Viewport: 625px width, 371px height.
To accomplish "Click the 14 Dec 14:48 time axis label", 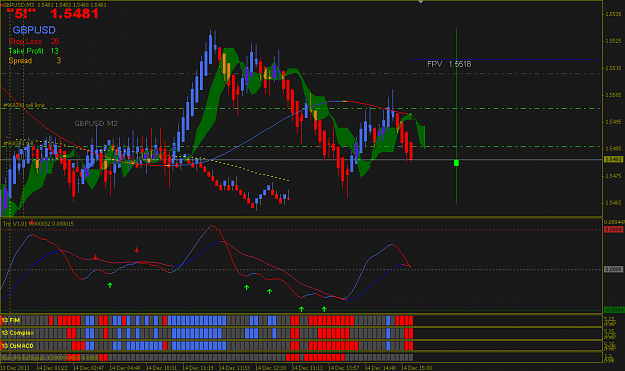I will (x=380, y=368).
